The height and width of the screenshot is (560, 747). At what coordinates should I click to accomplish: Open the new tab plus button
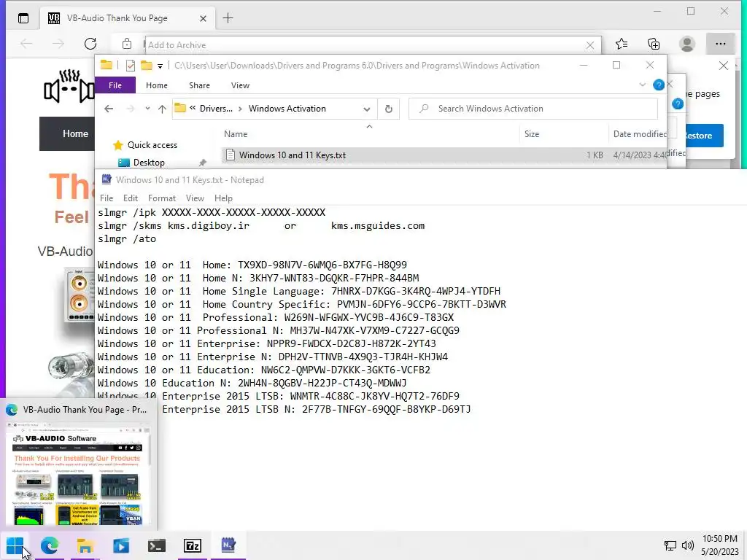[228, 18]
